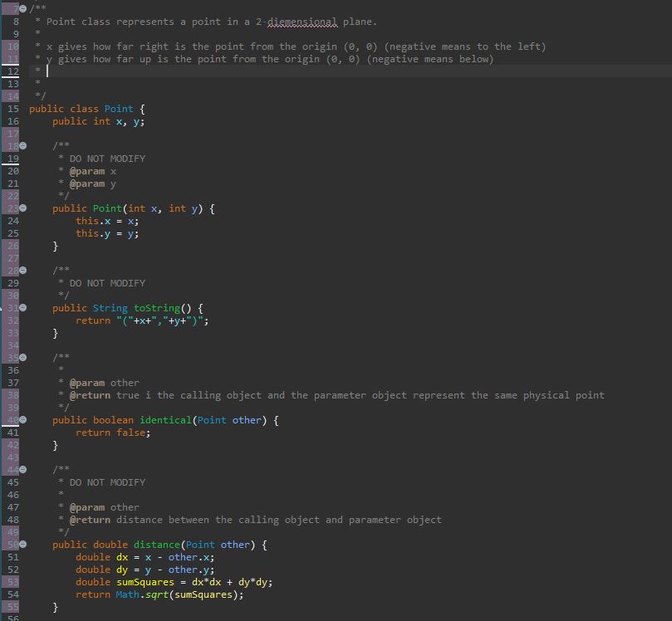Select the class name Point on line 15
Image resolution: width=672 pixels, height=621 pixels.
coord(118,108)
